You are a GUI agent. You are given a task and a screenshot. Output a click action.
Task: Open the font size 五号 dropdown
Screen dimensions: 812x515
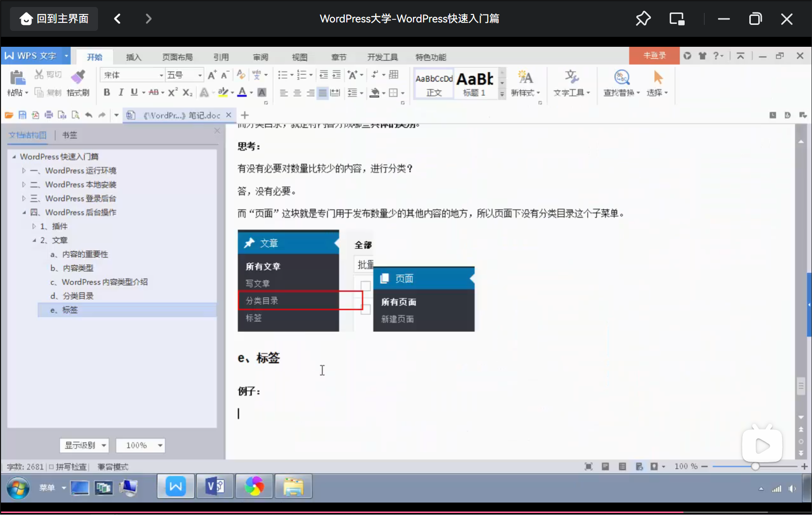[200, 75]
